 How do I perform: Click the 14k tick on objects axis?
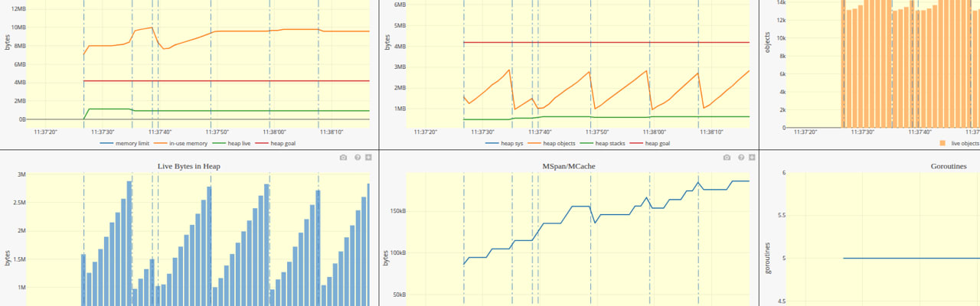pos(781,3)
